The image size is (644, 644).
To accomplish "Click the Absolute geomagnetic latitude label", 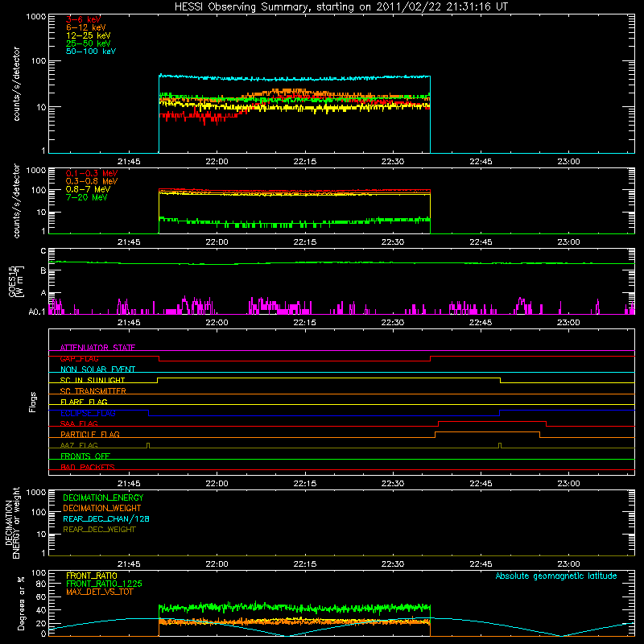I will (556, 576).
